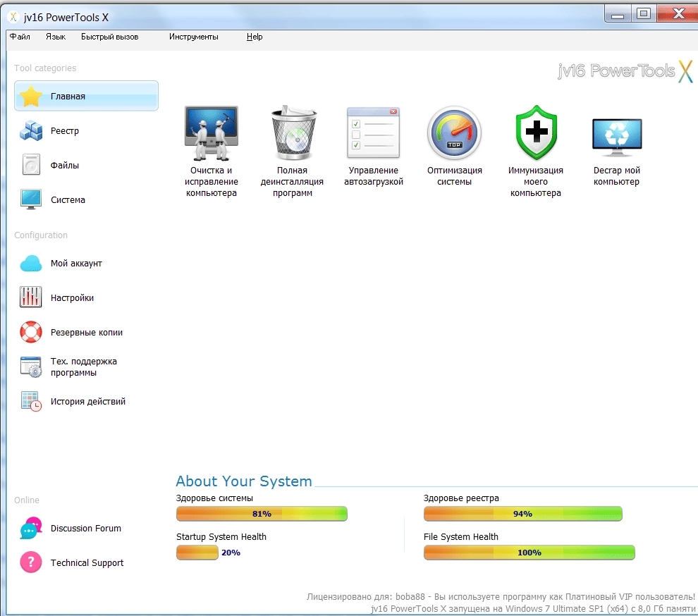This screenshot has height=616, width=698.
Task: Open Тех. поддержка программы icon
Action: (x=31, y=366)
